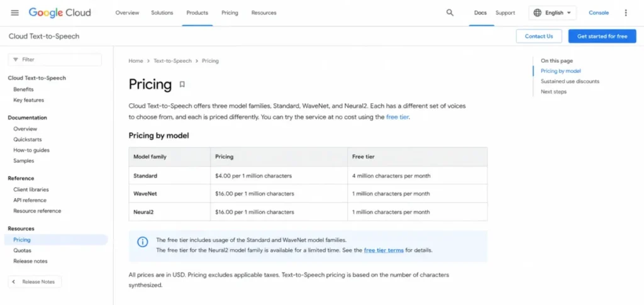Click '4 million characters per month' cell
This screenshot has height=305, width=644.
point(418,175)
